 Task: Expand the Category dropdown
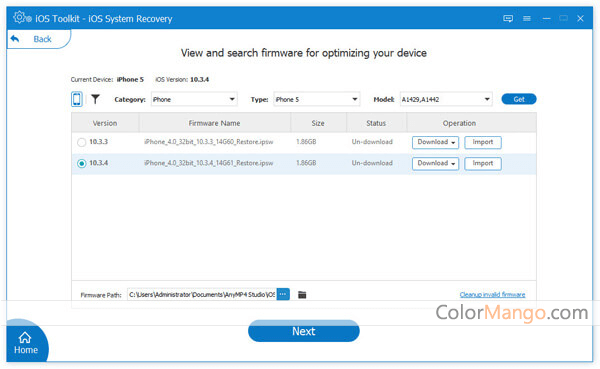click(x=194, y=99)
